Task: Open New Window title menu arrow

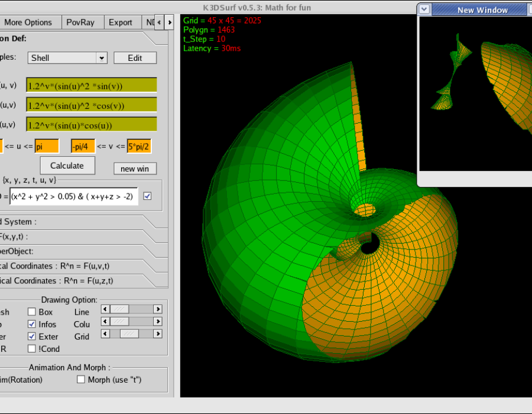Action: (x=424, y=9)
